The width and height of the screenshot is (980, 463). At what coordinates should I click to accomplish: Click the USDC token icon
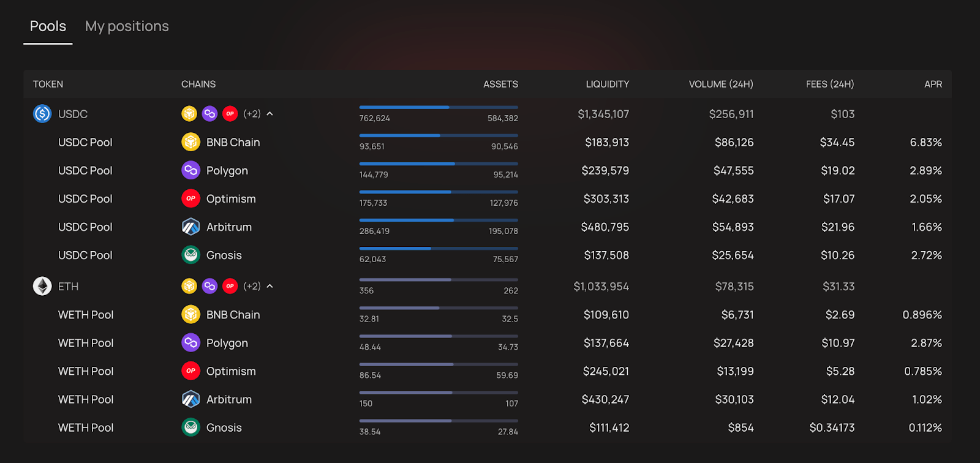42,114
